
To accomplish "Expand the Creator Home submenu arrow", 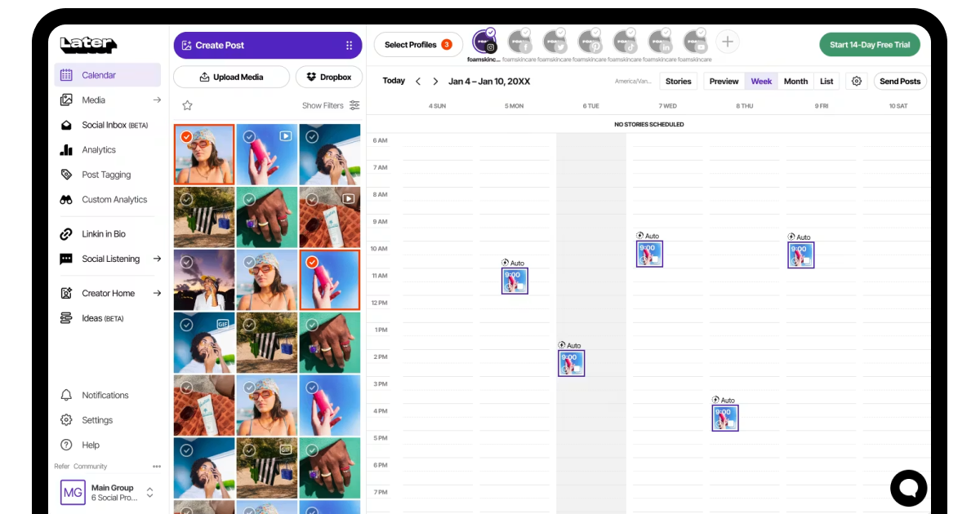I will (157, 293).
